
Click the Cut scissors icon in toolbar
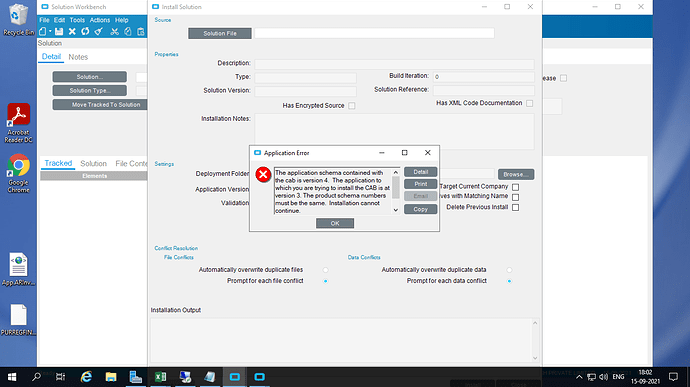(x=114, y=31)
